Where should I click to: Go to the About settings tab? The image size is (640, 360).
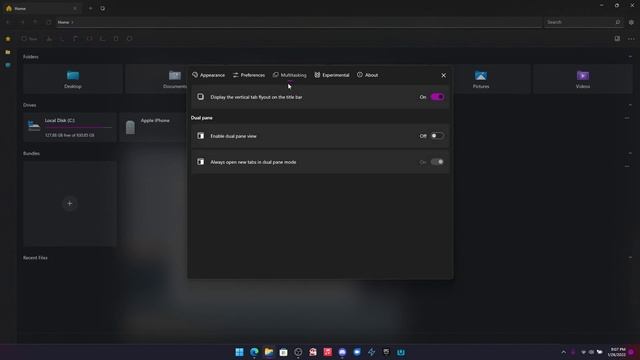click(367, 75)
